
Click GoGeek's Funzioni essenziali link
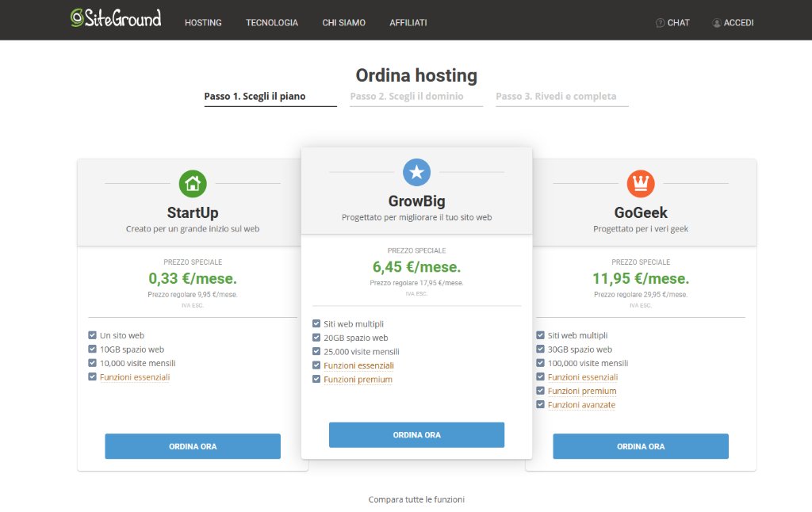point(583,377)
